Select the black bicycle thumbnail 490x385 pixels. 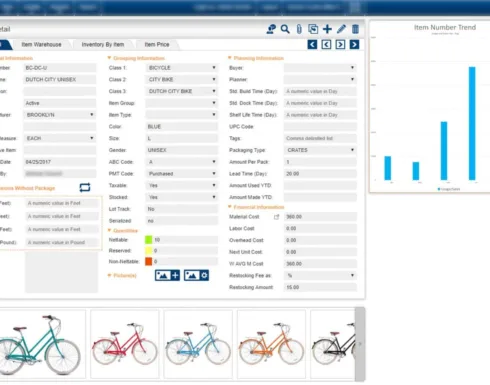click(x=333, y=344)
